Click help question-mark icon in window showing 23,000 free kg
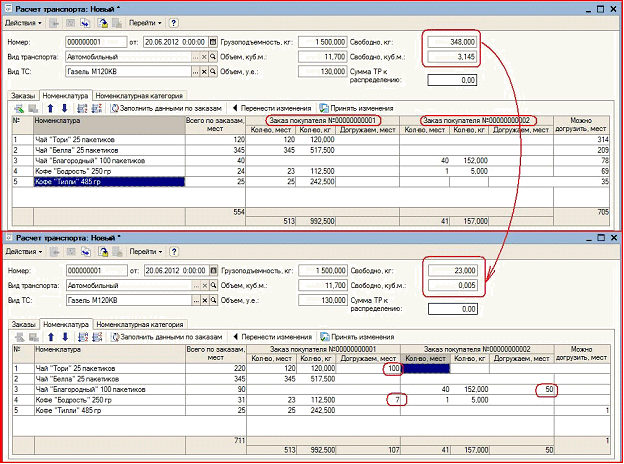 tap(174, 251)
